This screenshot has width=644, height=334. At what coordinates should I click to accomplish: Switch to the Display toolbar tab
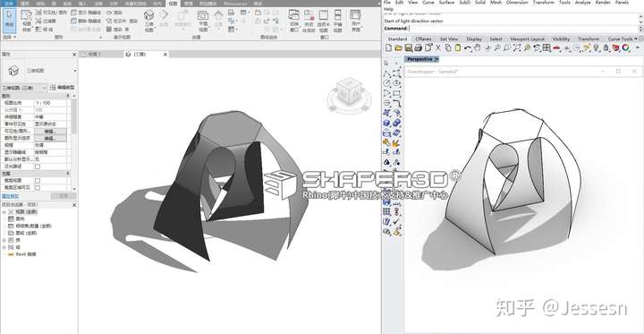click(x=474, y=39)
